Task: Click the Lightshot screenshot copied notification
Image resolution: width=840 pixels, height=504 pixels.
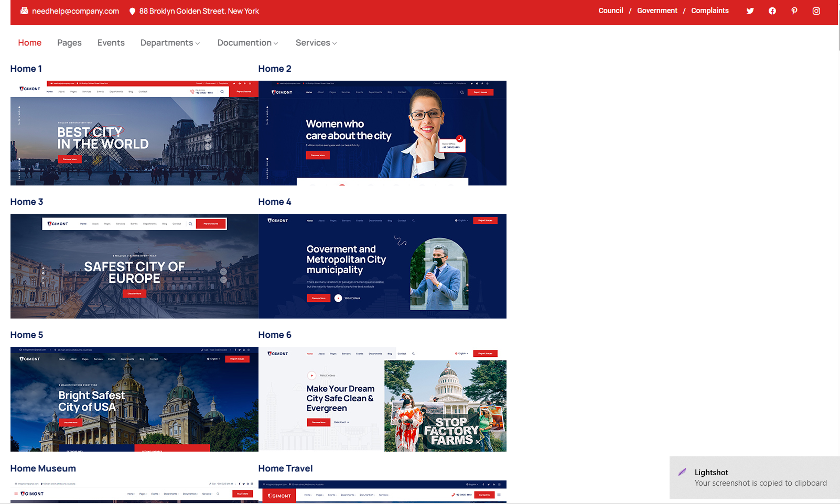Action: tap(755, 478)
